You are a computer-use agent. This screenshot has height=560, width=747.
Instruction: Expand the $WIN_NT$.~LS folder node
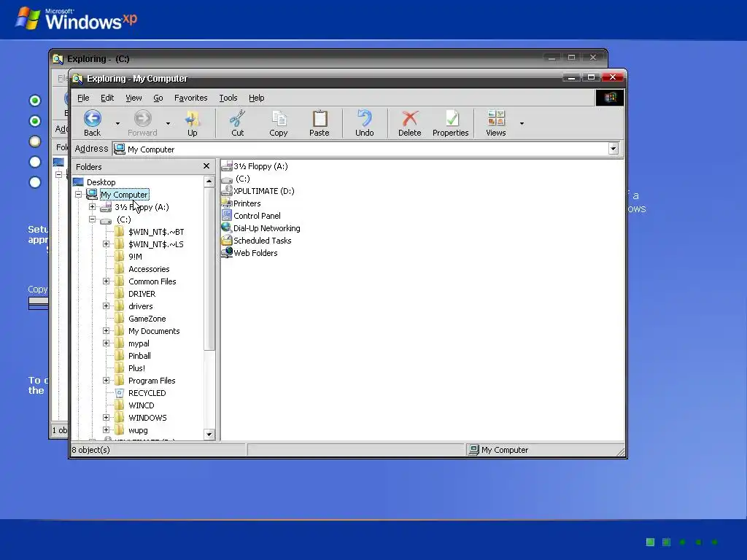click(x=107, y=244)
